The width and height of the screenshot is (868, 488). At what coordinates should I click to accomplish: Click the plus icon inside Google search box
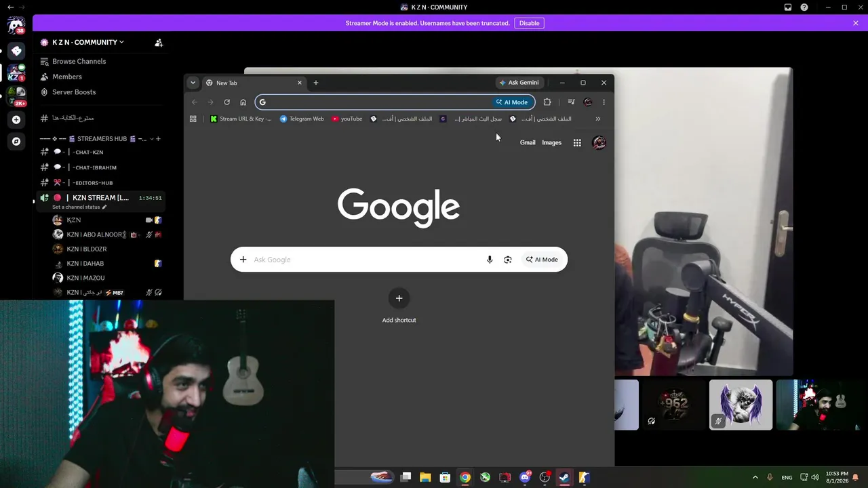(x=243, y=260)
